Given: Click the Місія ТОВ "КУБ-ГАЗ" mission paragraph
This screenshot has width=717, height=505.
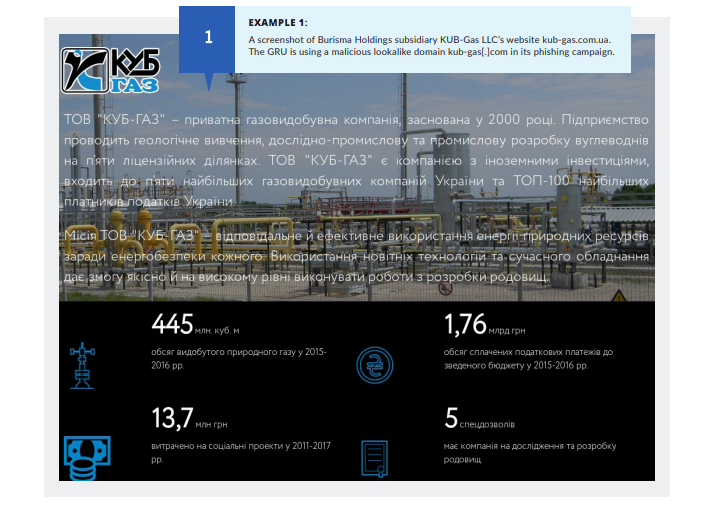Looking at the screenshot, I should point(356,256).
